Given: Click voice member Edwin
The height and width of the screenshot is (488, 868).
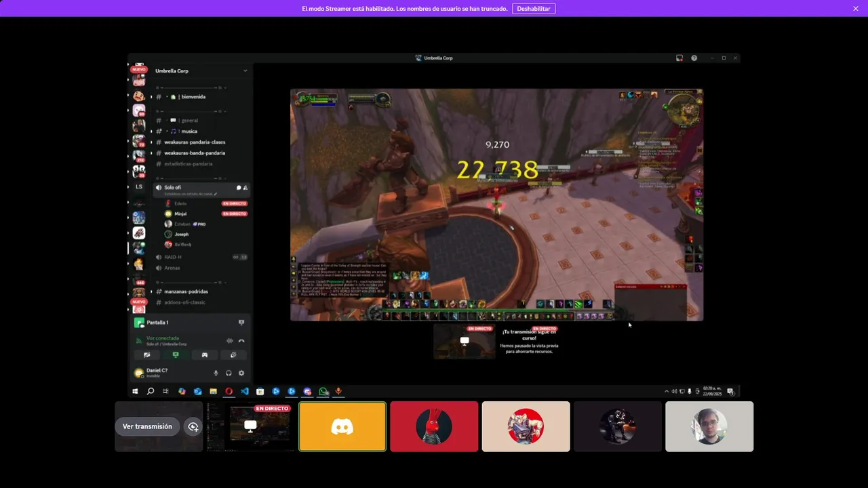Looking at the screenshot, I should 180,203.
